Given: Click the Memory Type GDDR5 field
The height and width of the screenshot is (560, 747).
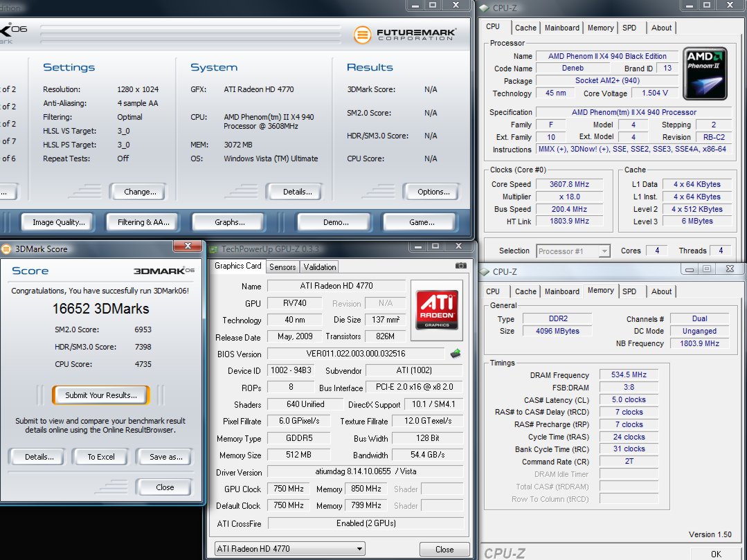Looking at the screenshot, I should coord(298,438).
